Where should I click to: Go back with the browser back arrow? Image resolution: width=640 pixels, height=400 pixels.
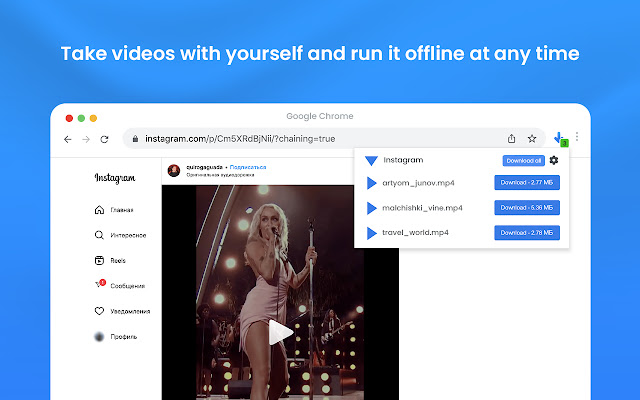68,140
